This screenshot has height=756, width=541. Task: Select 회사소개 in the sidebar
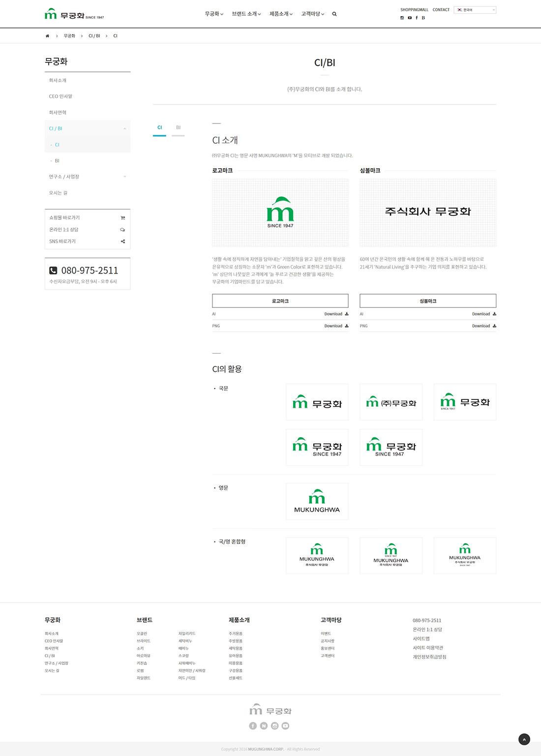pos(58,80)
